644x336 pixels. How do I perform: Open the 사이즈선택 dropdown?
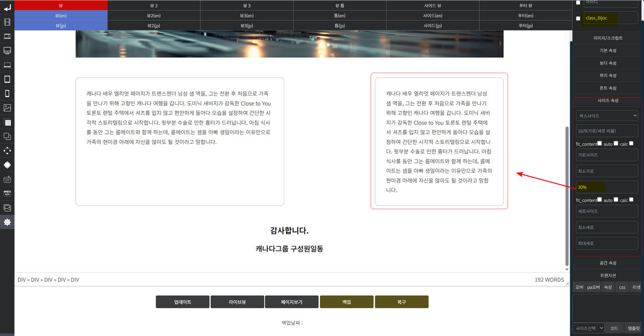[589, 327]
